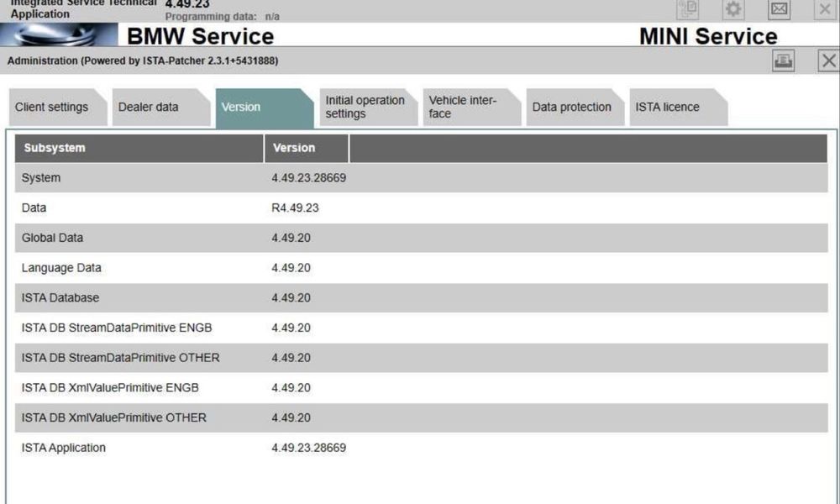Select the Language Data row
This screenshot has height=504, width=840.
[421, 268]
